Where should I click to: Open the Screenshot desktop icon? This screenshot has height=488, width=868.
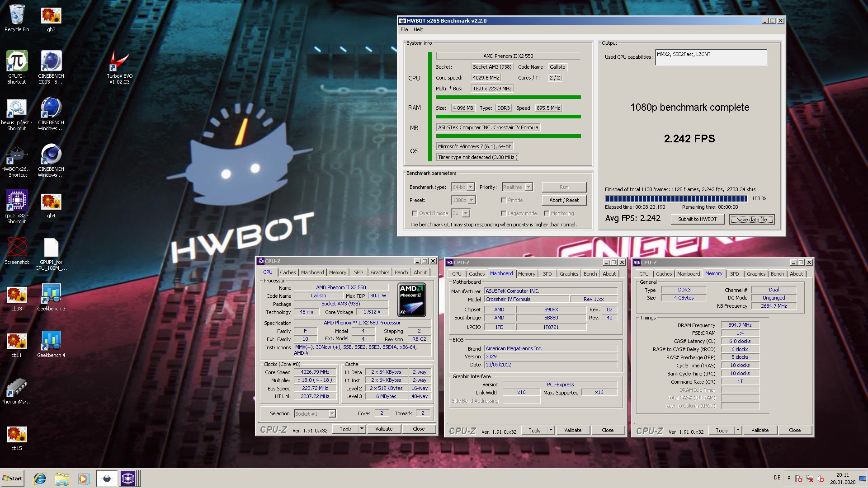(17, 251)
